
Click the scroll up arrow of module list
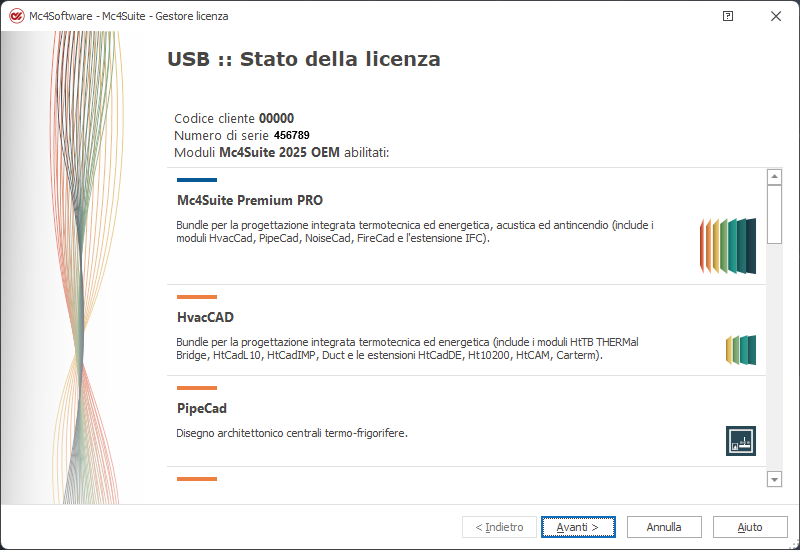point(774,177)
